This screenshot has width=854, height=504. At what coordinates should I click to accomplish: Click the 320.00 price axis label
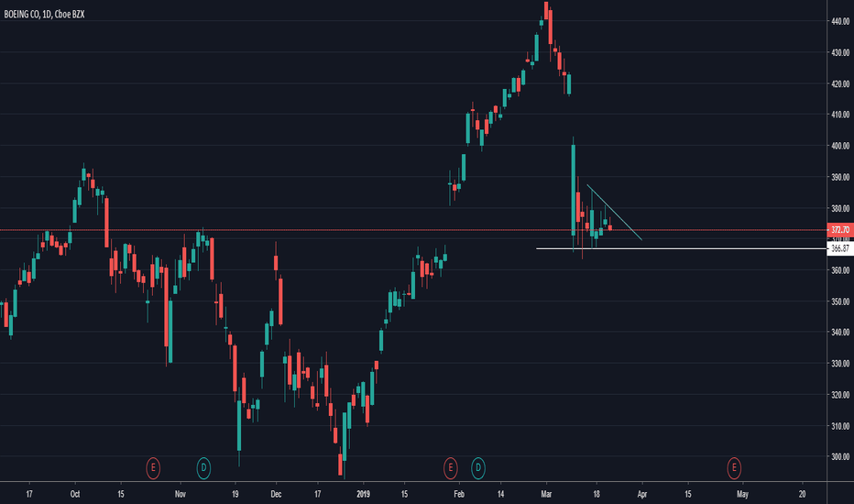pyautogui.click(x=840, y=394)
